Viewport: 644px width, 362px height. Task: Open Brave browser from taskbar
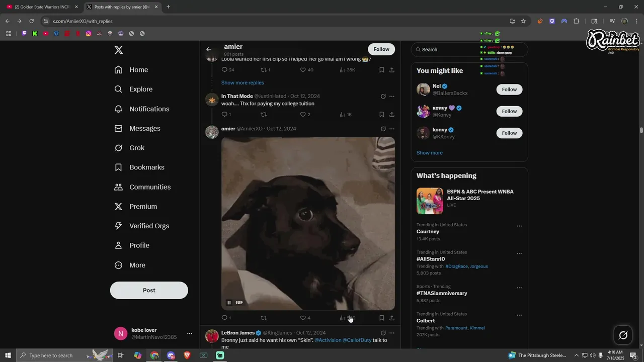(187, 355)
